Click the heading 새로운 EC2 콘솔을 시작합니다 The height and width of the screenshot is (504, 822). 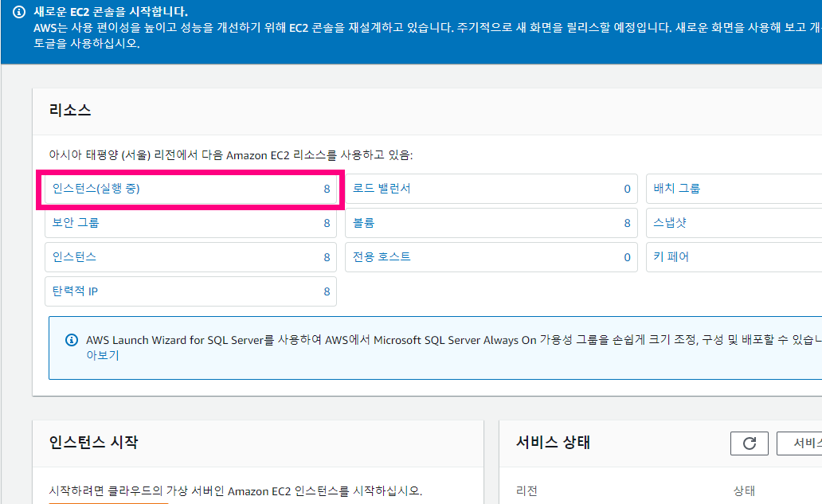[111, 11]
